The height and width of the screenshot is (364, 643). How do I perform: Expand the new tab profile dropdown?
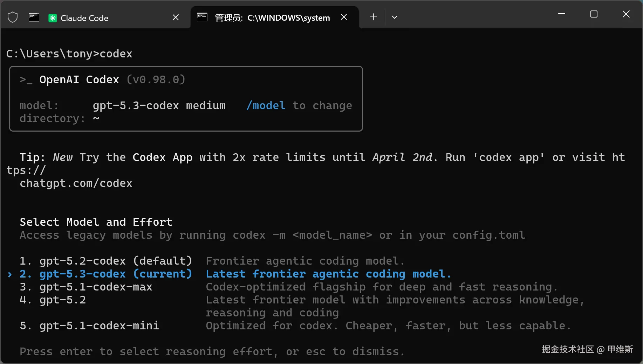pyautogui.click(x=394, y=17)
